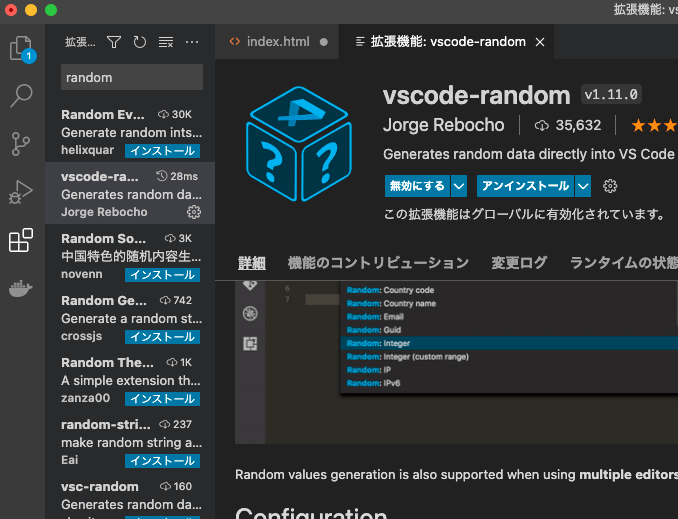Click the publisher name Jorge Rebocho
The height and width of the screenshot is (519, 678).
tap(444, 125)
